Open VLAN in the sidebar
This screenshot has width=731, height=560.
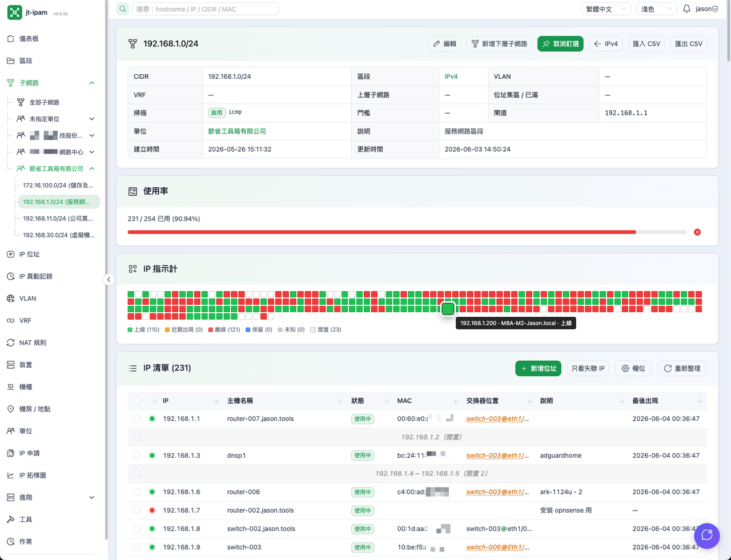(27, 299)
